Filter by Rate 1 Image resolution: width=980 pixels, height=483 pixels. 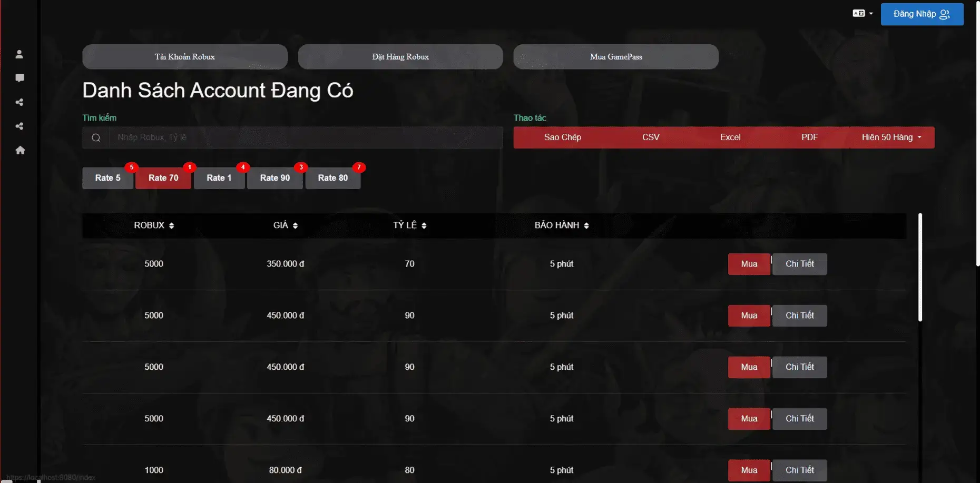coord(219,178)
